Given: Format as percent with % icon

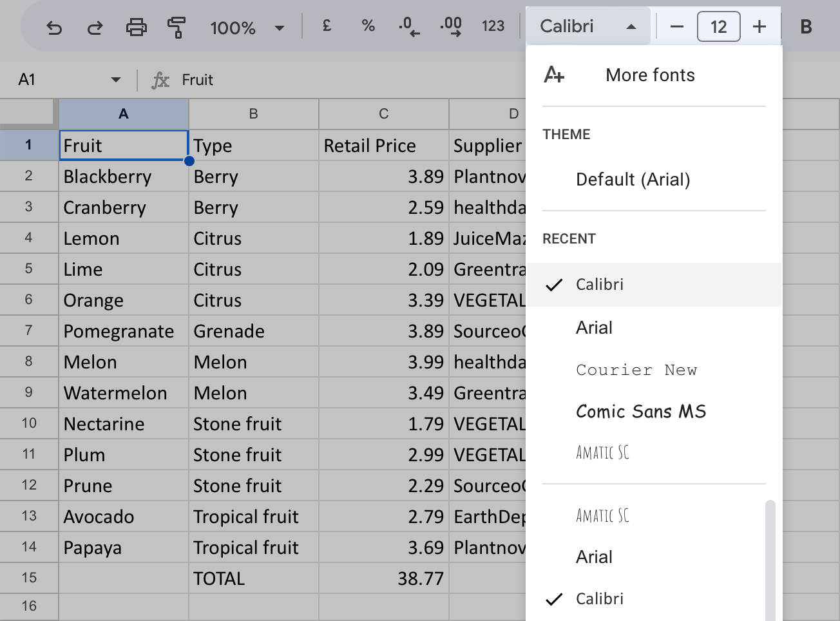Looking at the screenshot, I should point(368,26).
